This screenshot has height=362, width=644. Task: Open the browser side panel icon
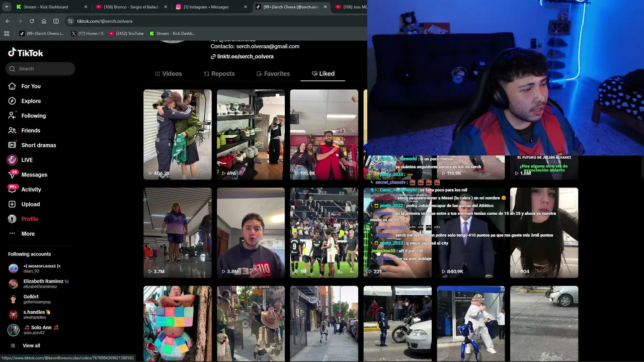point(56,21)
